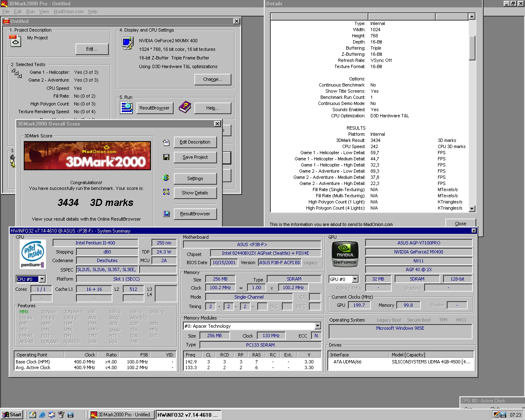Image resolution: width=525 pixels, height=420 pixels.
Task: Click the PC133 SDRAM memory type field
Action: [x=260, y=345]
